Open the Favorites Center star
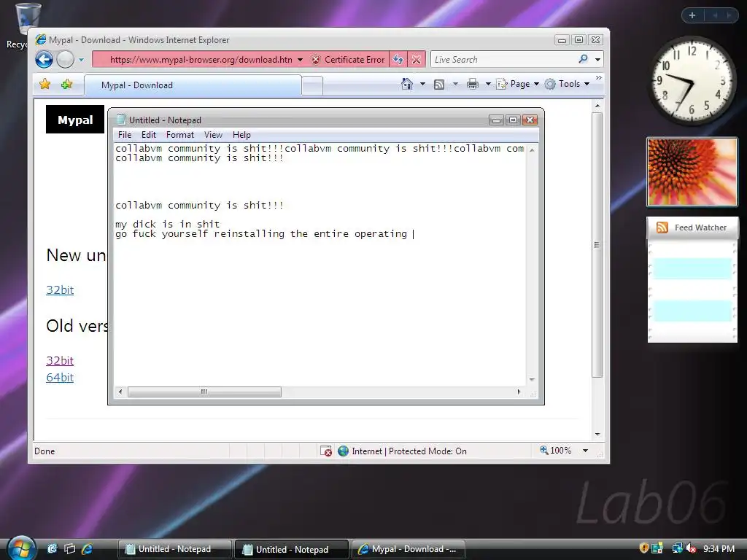Viewport: 747px width, 560px height. [x=44, y=85]
